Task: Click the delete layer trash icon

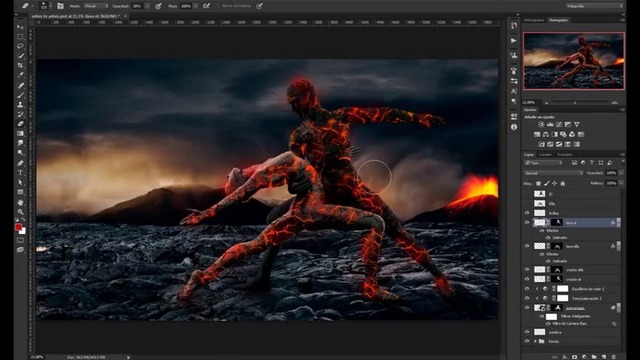Action: [x=613, y=357]
